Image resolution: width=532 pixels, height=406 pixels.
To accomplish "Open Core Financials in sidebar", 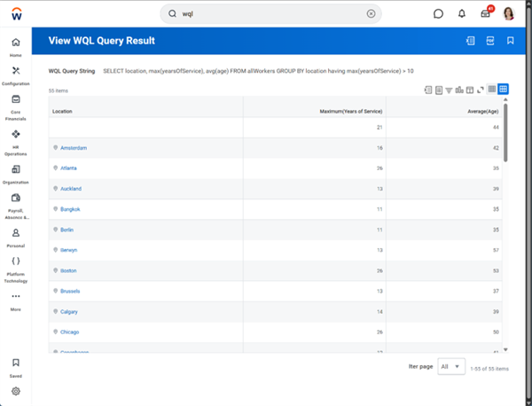I will (16, 107).
